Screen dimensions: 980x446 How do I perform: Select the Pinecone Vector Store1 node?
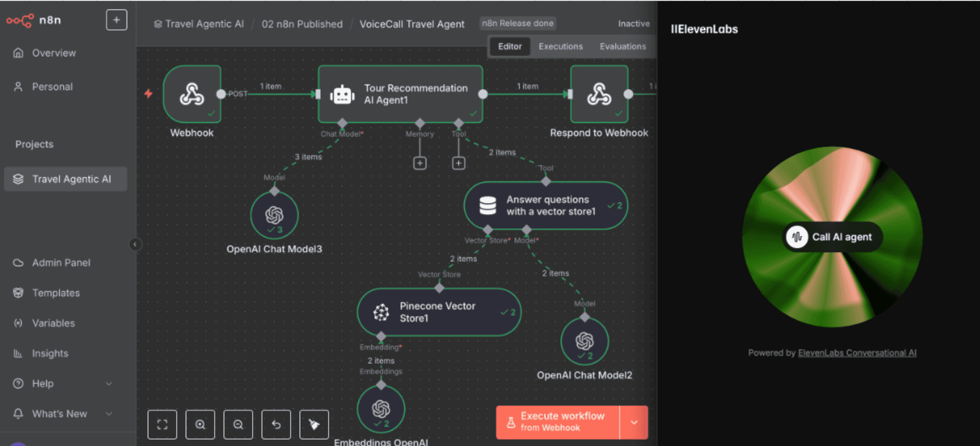(x=439, y=312)
